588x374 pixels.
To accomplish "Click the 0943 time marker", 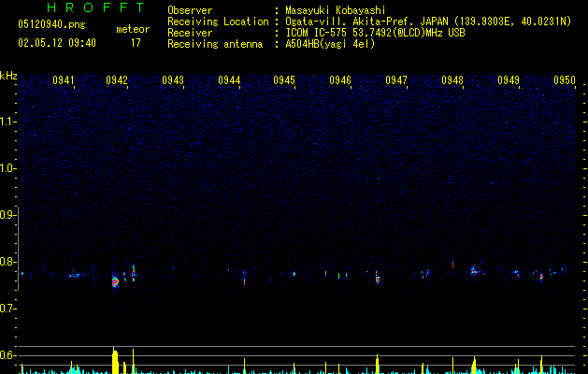I will [173, 79].
